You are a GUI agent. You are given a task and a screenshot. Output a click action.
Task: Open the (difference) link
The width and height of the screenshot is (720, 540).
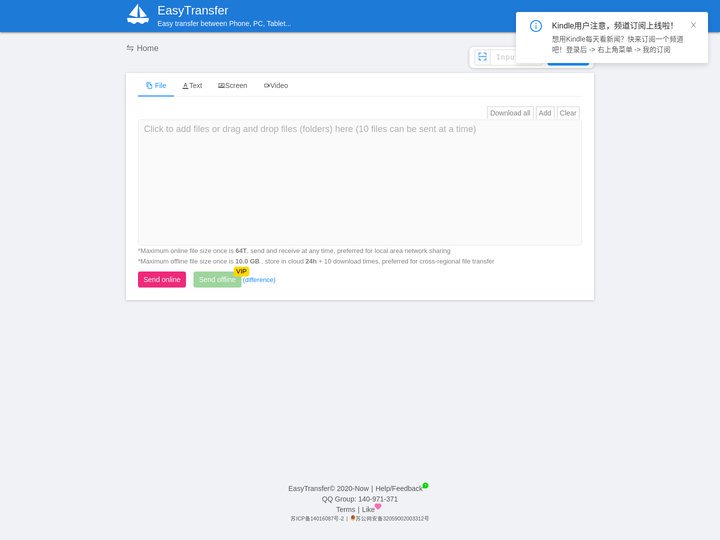(259, 280)
